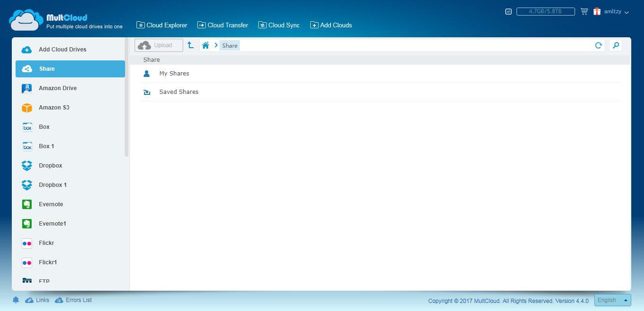Click the Dropbox drive icon
The width and height of the screenshot is (644, 311).
(x=27, y=166)
